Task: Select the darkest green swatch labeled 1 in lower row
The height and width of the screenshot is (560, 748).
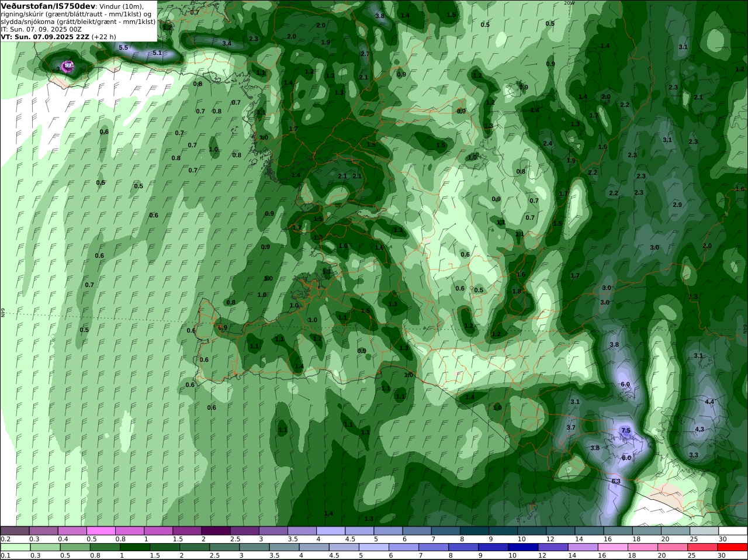Action: point(134,547)
